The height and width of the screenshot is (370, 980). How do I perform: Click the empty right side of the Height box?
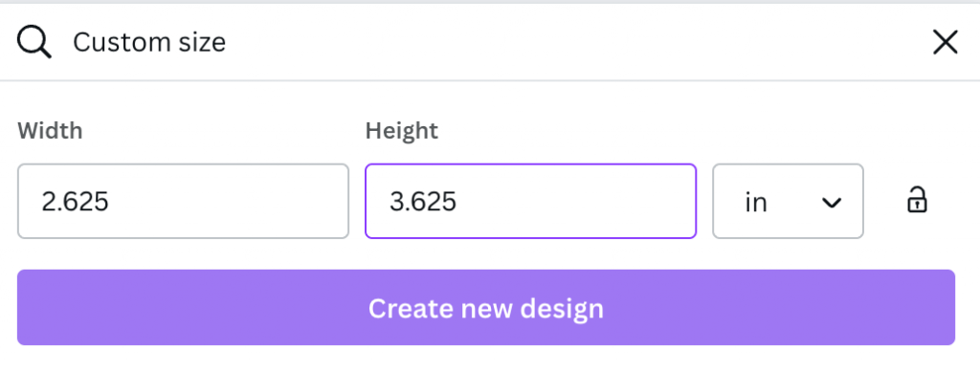(593, 201)
